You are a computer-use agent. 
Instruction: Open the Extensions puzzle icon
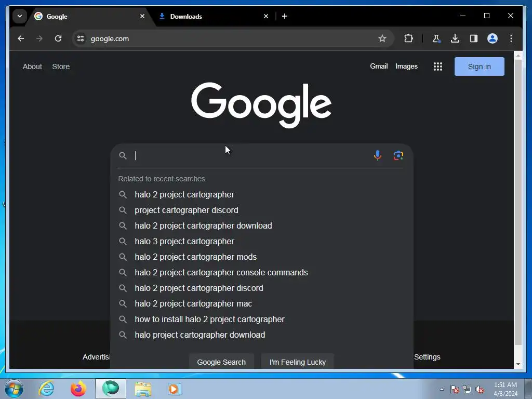[x=408, y=38]
